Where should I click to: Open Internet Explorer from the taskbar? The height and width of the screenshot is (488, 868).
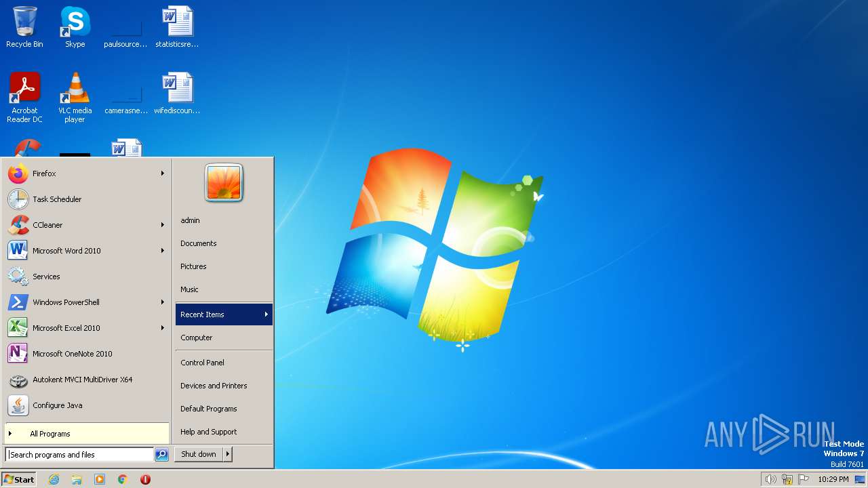54,479
